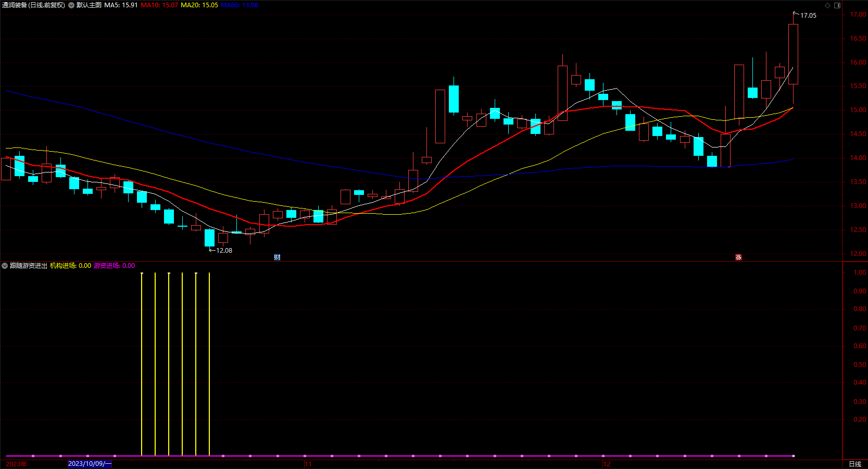
Task: Click the 15.00 price axis label
Action: coord(858,110)
